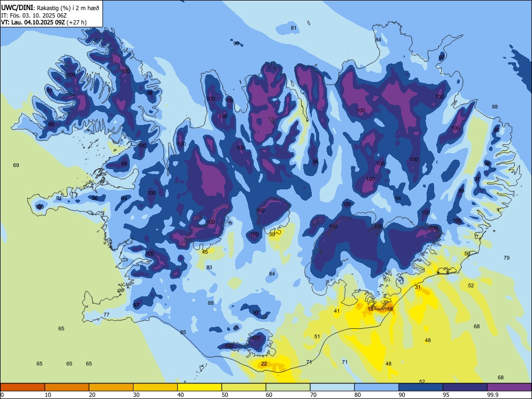Click the humidity value '22' on south coast
532x399 pixels.
tap(264, 364)
